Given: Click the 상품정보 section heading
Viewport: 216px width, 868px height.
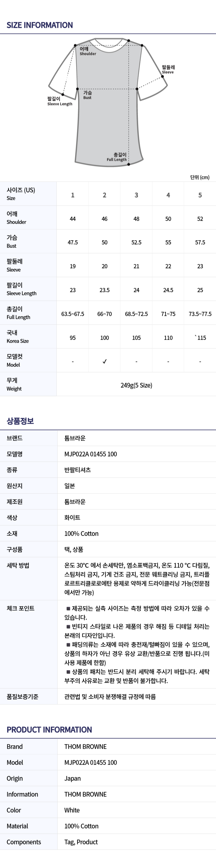Looking at the screenshot, I should coord(20,421).
